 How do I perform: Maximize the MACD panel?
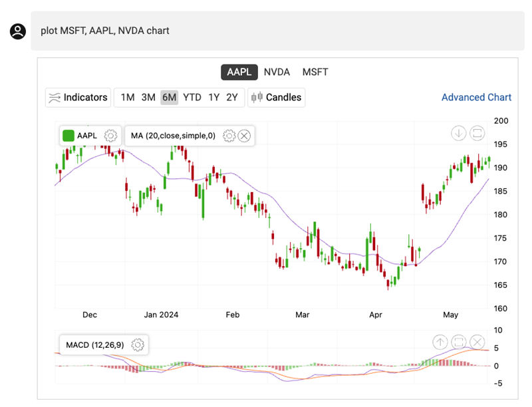pos(458,342)
